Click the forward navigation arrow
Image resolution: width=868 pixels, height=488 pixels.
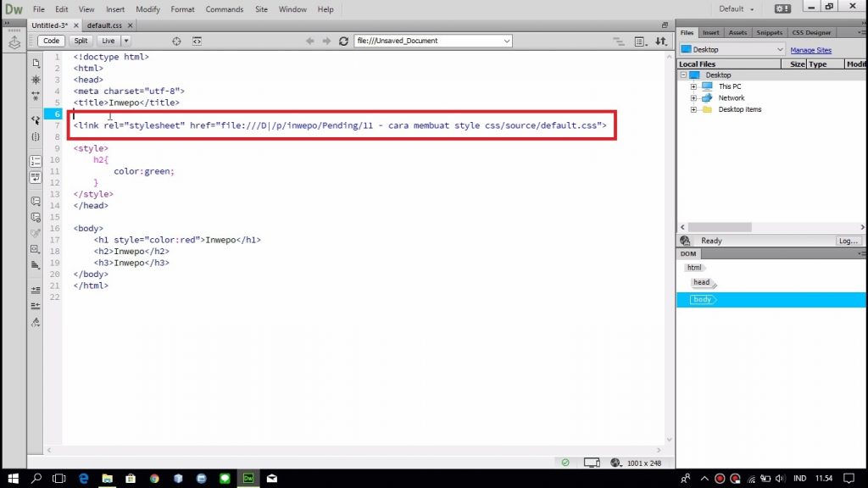point(326,41)
